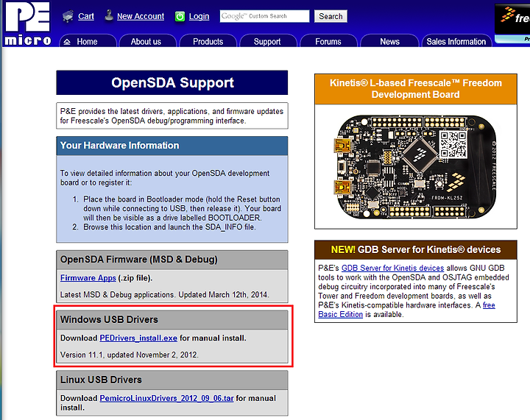Viewport: 530px width, 420px height.
Task: Open the Forums menu tab
Action: point(328,41)
